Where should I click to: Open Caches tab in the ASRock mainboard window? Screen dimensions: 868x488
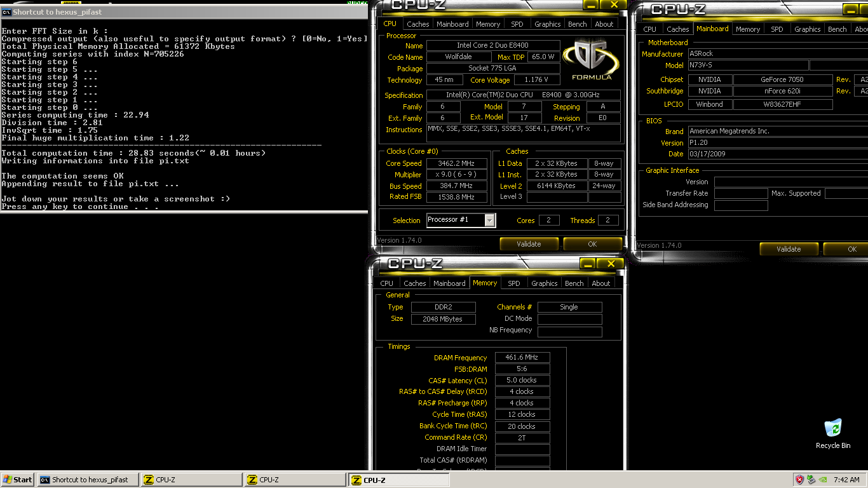(x=677, y=29)
